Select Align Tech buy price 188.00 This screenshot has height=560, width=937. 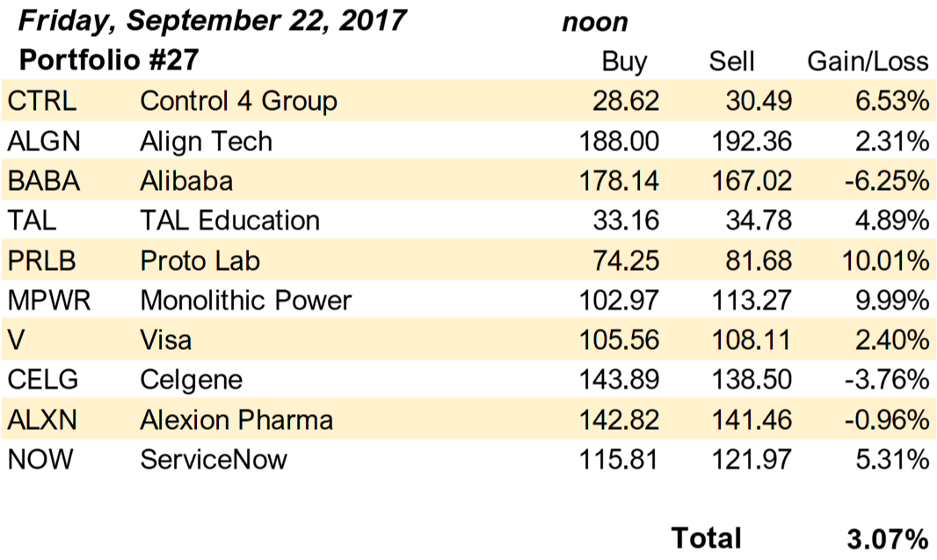click(x=619, y=141)
